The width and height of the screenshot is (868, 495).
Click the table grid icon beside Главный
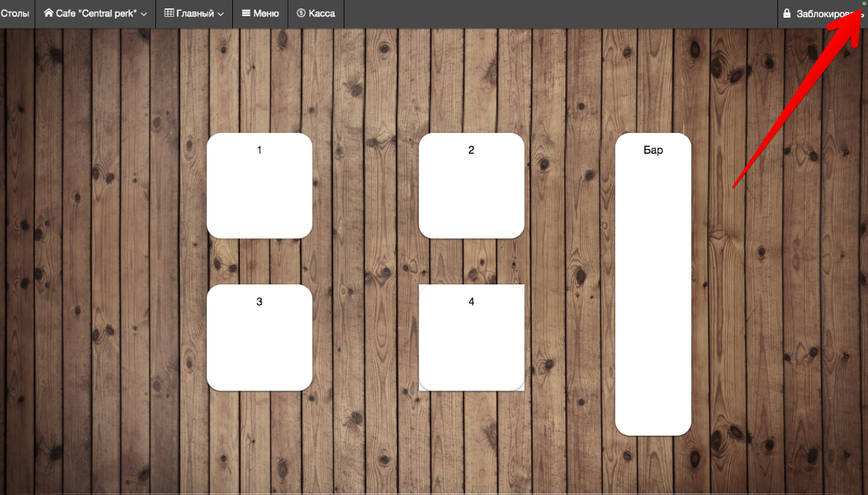[x=169, y=13]
